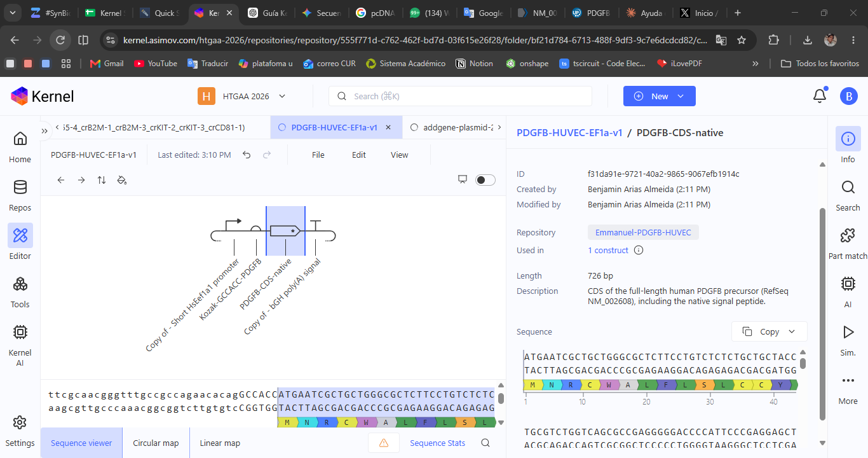Click the redo arrow in the editor toolbar

click(x=267, y=155)
